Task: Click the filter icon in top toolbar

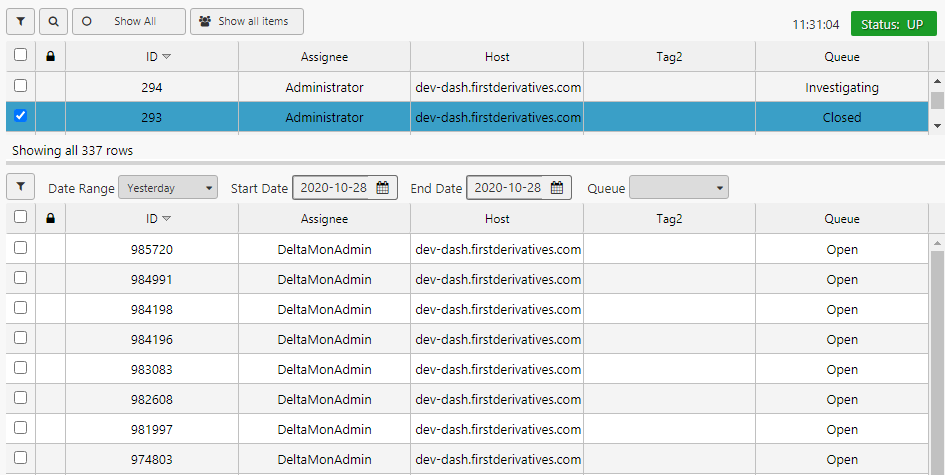Action: [21, 21]
